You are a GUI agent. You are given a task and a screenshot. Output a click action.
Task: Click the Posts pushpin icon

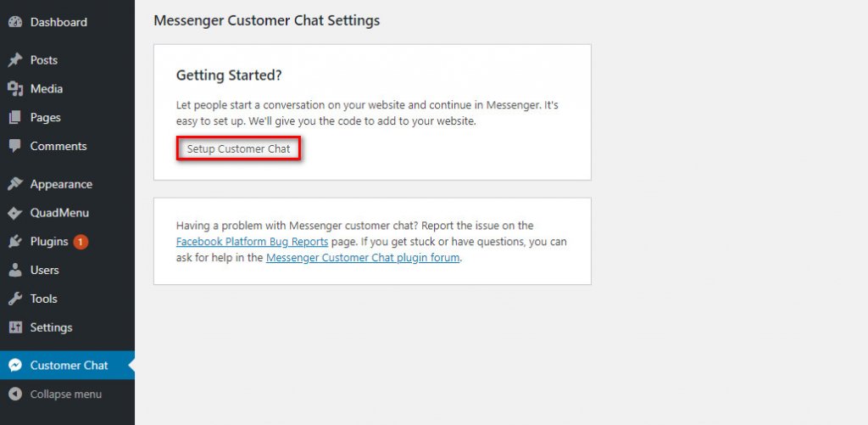coord(15,60)
